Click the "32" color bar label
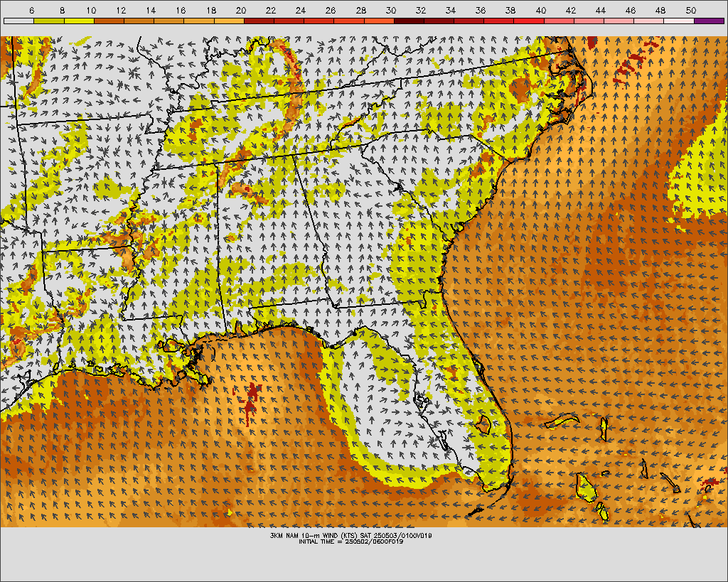This screenshot has width=728, height=582. (x=421, y=10)
